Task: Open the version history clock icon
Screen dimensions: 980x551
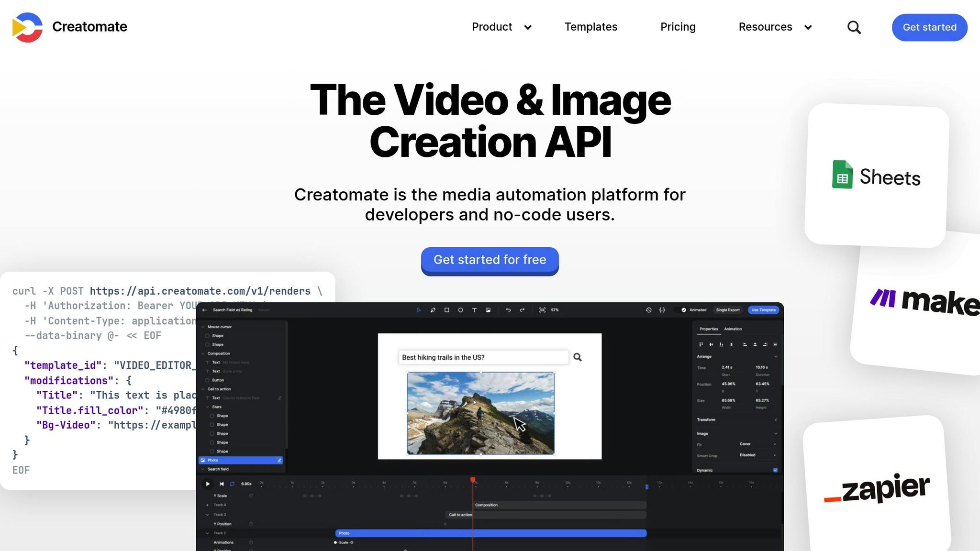Action: click(x=648, y=310)
